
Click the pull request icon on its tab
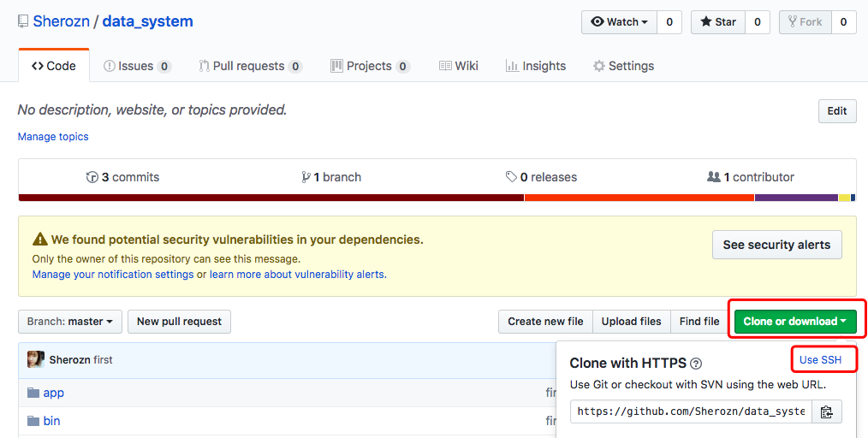click(x=204, y=66)
